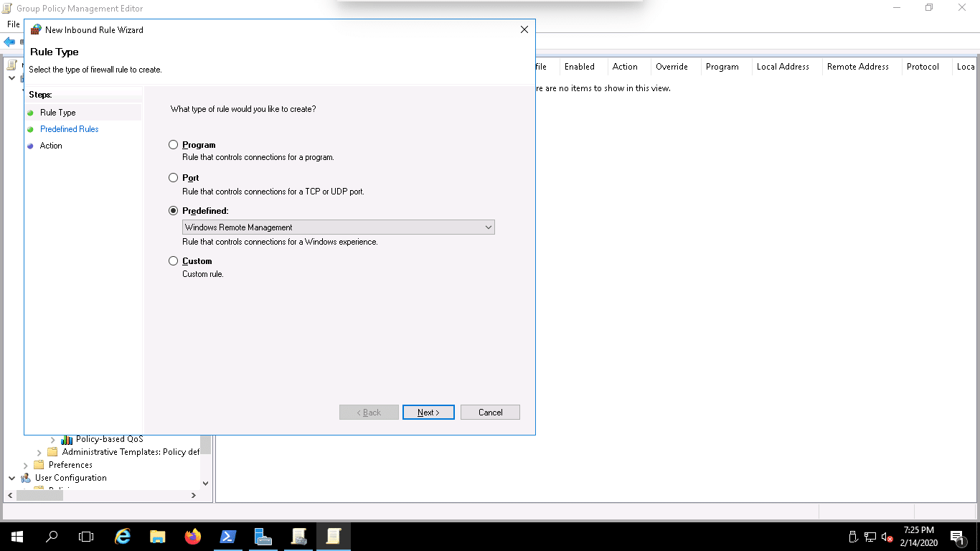Select the Program rule type radio button

173,145
